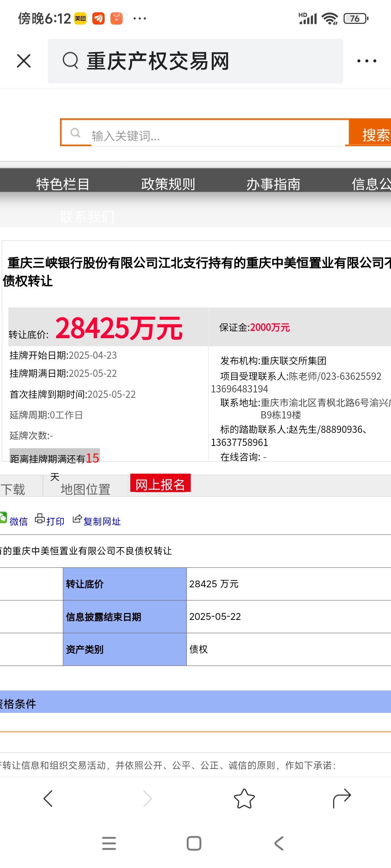Select the 28425万元 transfer price
Image resolution: width=391 pixels, height=868 pixels.
click(x=119, y=328)
